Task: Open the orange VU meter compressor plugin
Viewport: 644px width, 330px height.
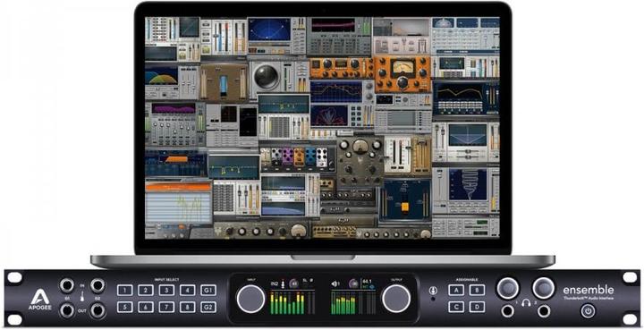Action: click(x=402, y=74)
